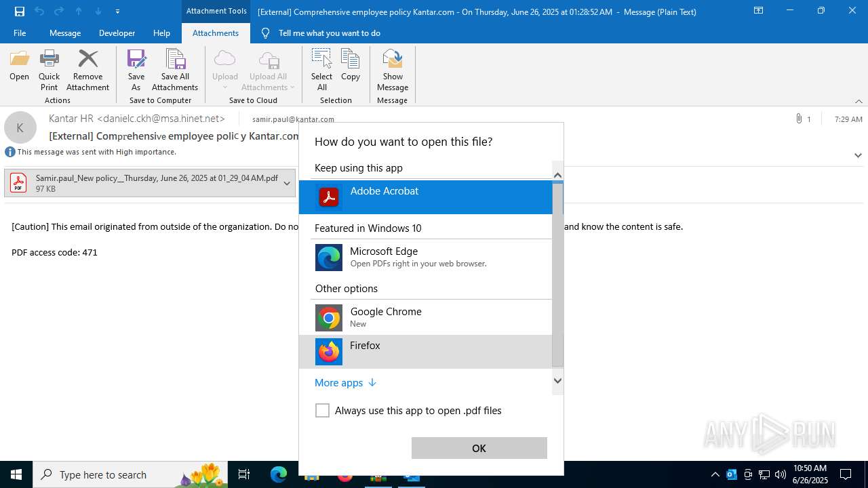
Task: Click the network icon in system tray
Action: [764, 474]
